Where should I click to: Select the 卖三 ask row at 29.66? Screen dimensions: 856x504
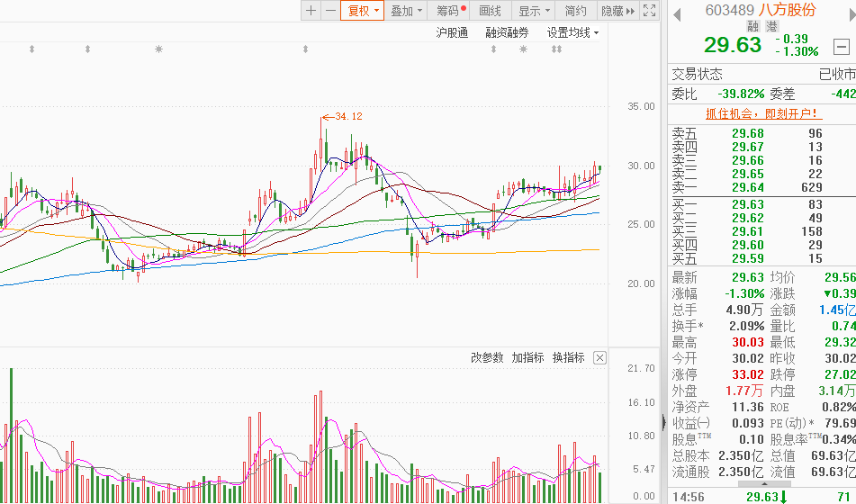[762, 160]
